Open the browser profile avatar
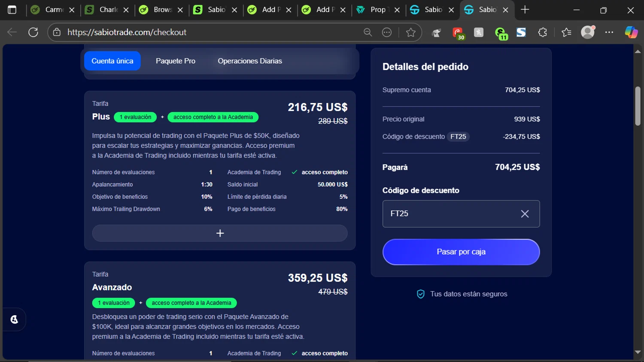This screenshot has height=362, width=644. [x=588, y=32]
